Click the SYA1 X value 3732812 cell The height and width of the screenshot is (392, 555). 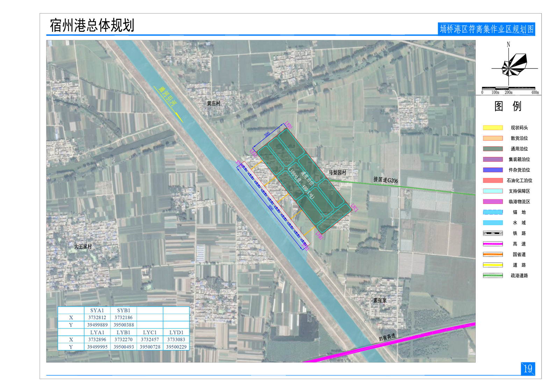(x=97, y=318)
